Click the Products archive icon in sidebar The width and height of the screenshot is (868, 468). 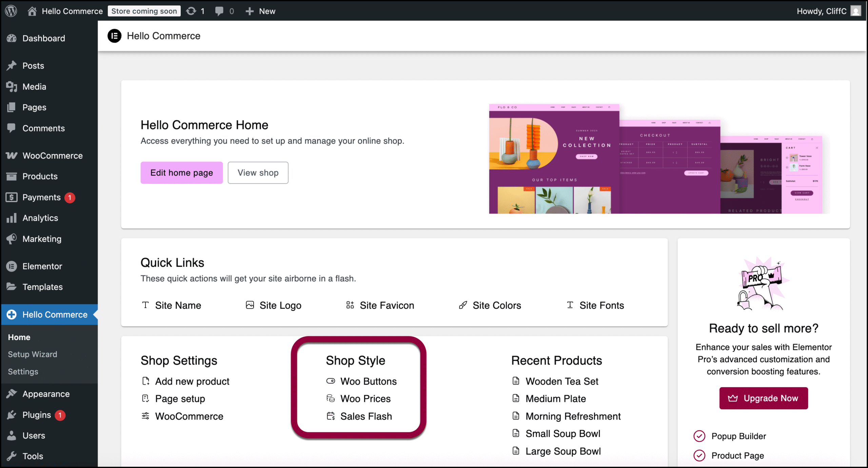click(12, 176)
